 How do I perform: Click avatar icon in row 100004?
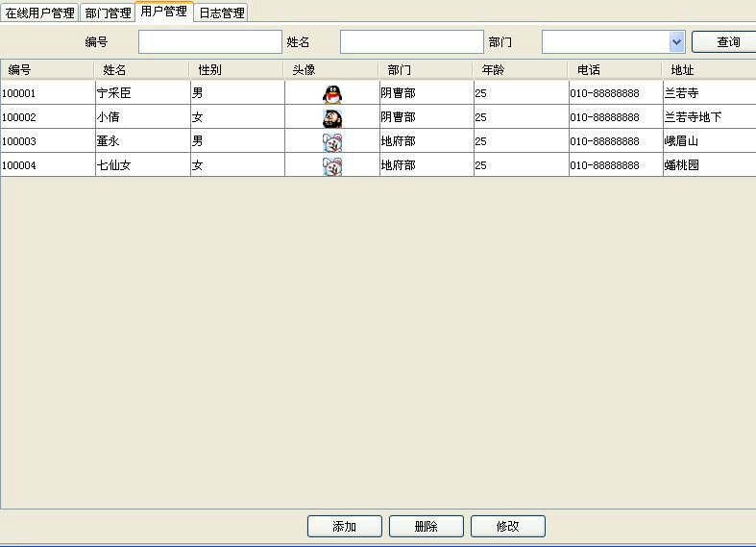332,166
